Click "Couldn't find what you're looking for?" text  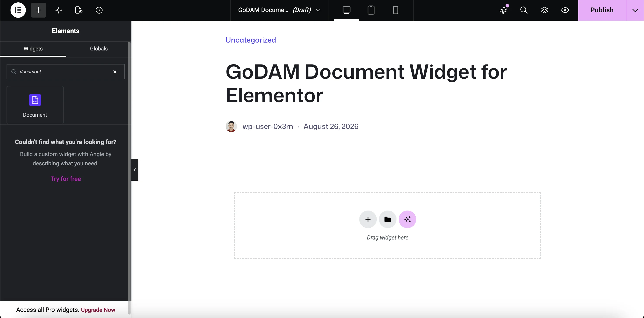click(x=66, y=142)
